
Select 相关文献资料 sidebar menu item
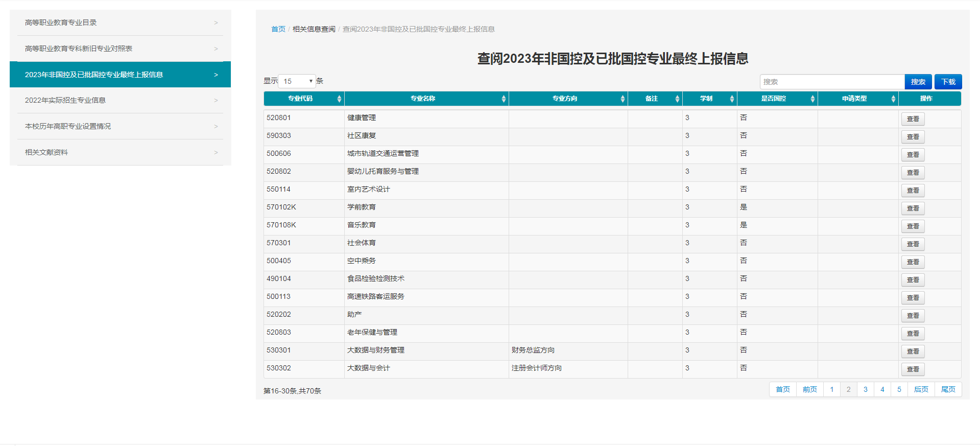pos(121,152)
